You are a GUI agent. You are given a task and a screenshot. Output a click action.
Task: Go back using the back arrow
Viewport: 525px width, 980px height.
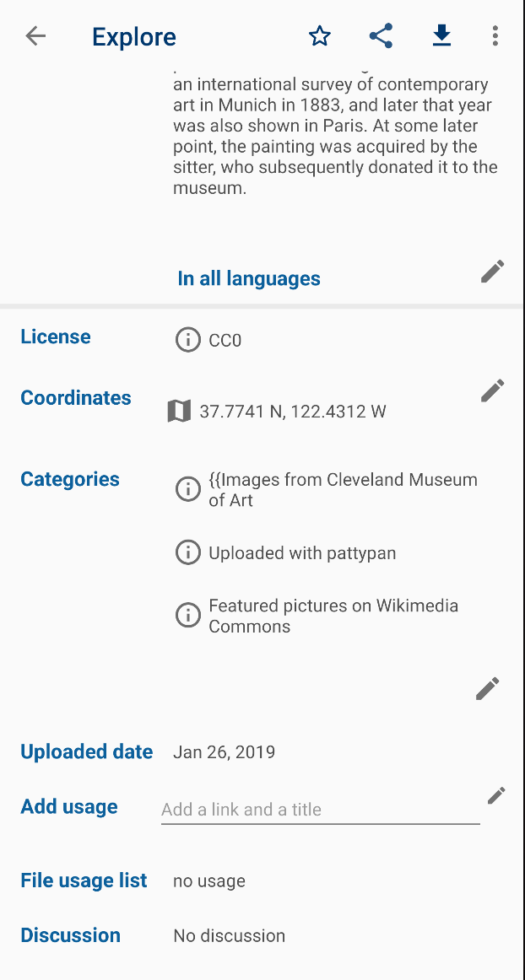[35, 36]
